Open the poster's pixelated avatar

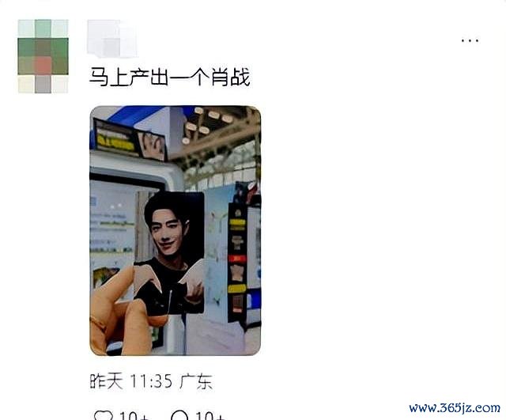point(43,56)
